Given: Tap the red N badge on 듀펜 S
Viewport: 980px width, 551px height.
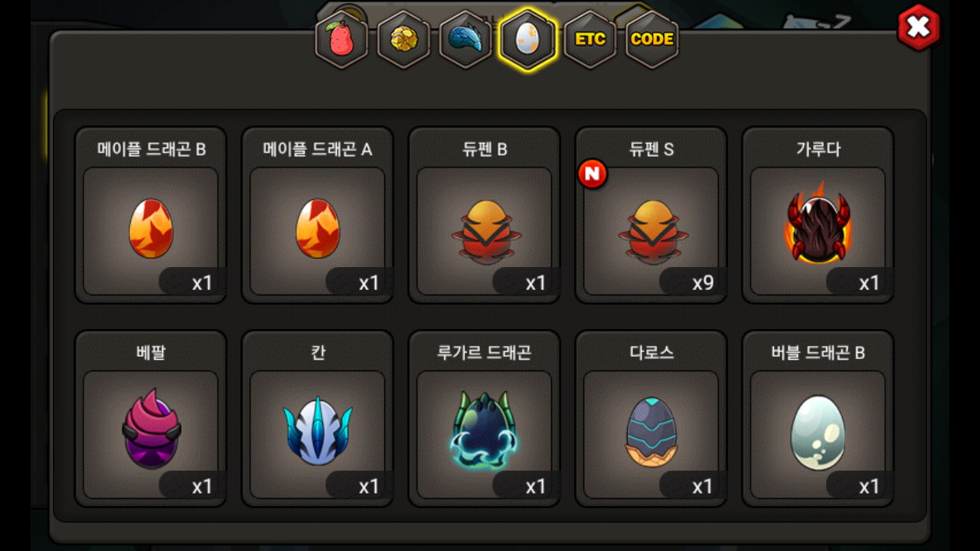Looking at the screenshot, I should (x=592, y=174).
